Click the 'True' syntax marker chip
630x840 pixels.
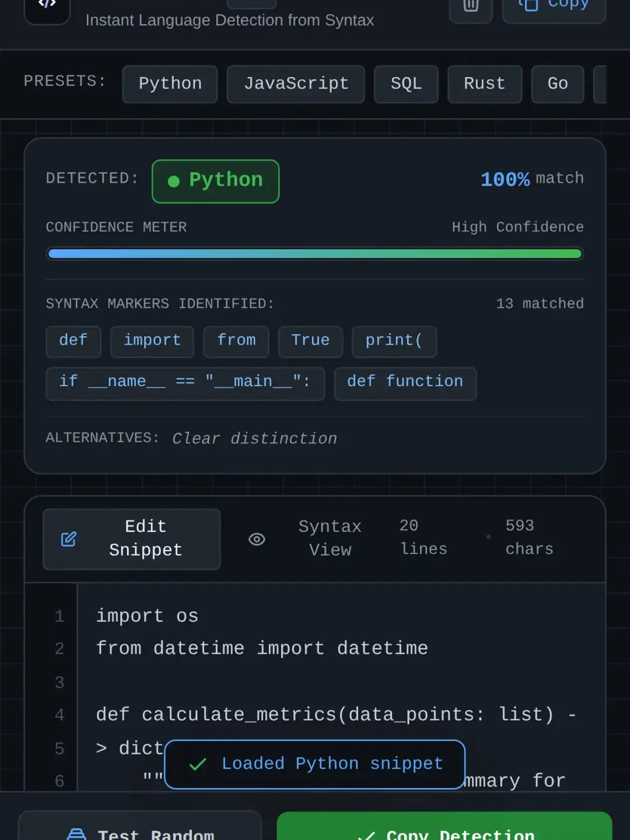pyautogui.click(x=310, y=341)
